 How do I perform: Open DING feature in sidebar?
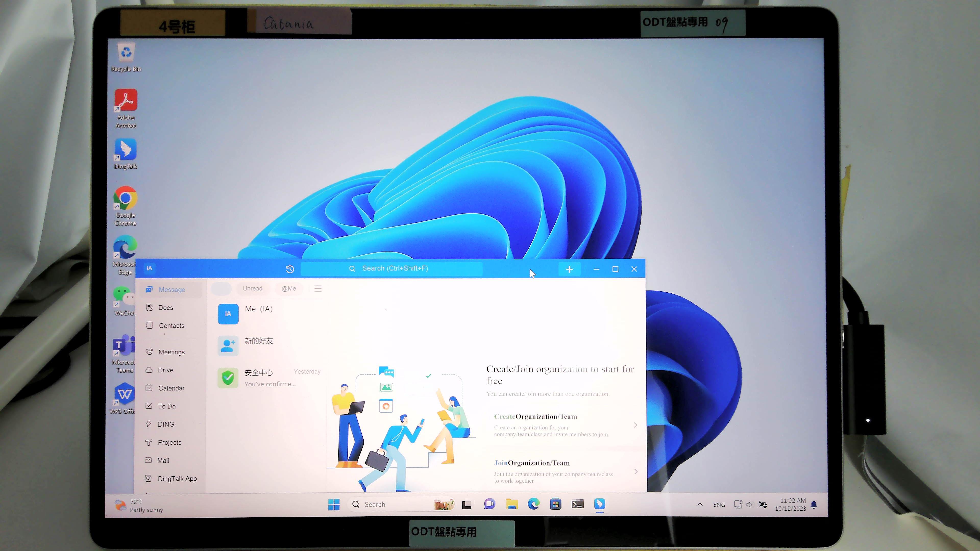[x=166, y=424]
